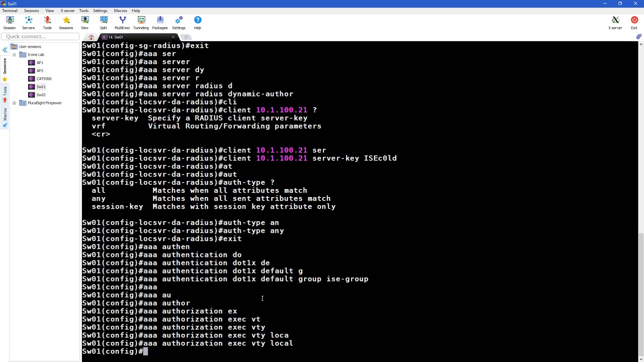Expand the PluralSight Firepower folder
The width and height of the screenshot is (644, 362).
tap(14, 103)
